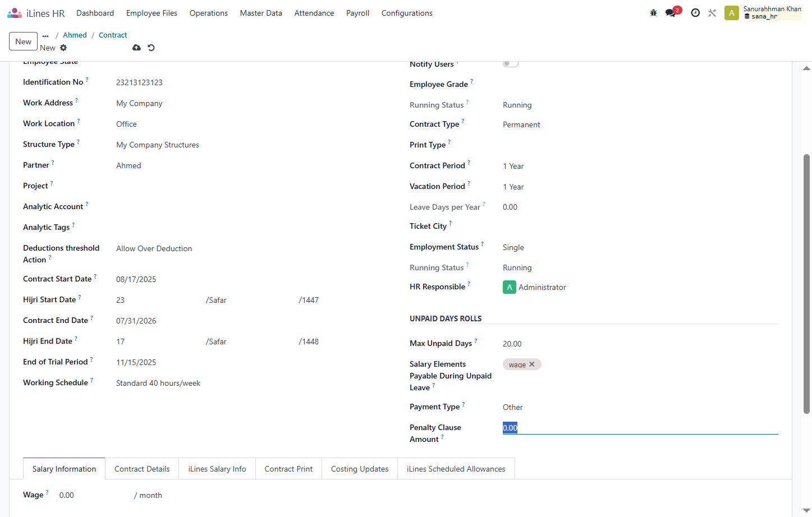The image size is (812, 517).
Task: Click the New button
Action: 24,41
